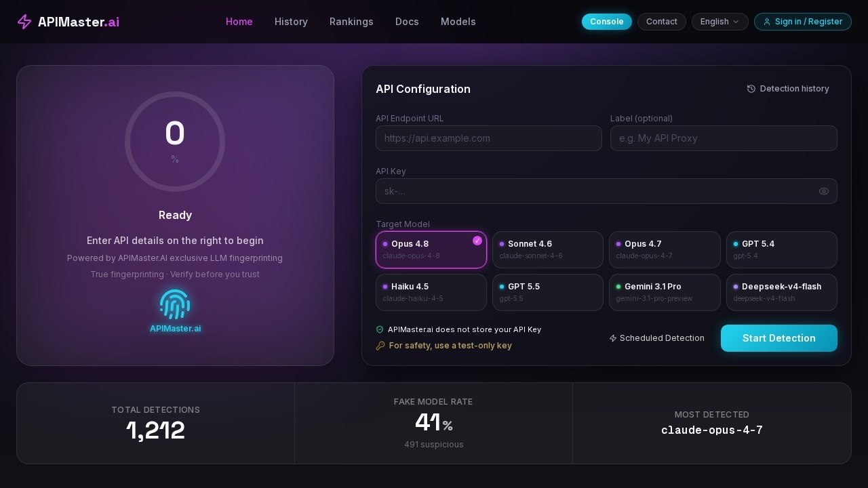The width and height of the screenshot is (868, 488).
Task: Click the 41% fake model rate value
Action: (434, 423)
